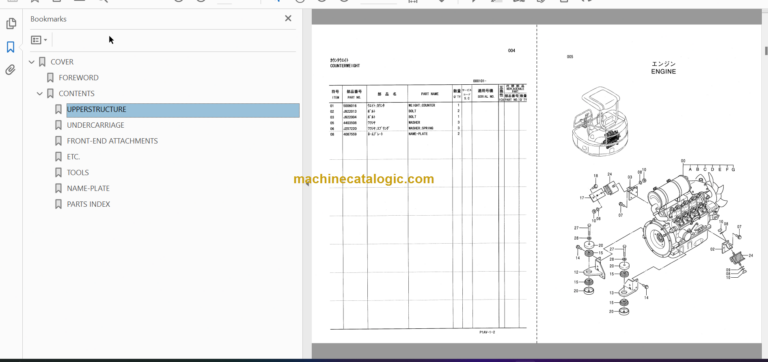
Task: Click the WEIGHT;COUNTER part name cell
Action: click(422, 105)
